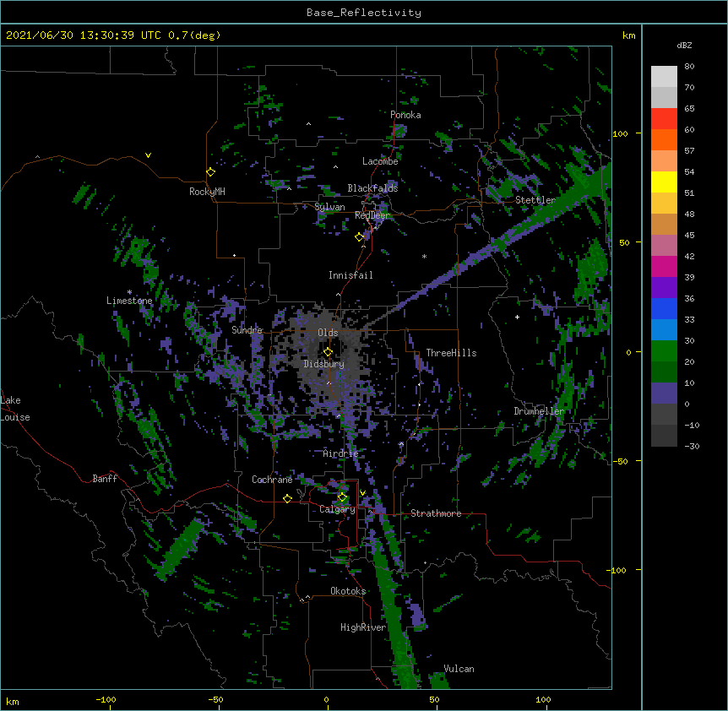Click the Vulcan city label
The height and width of the screenshot is (711, 728).
coord(459,670)
